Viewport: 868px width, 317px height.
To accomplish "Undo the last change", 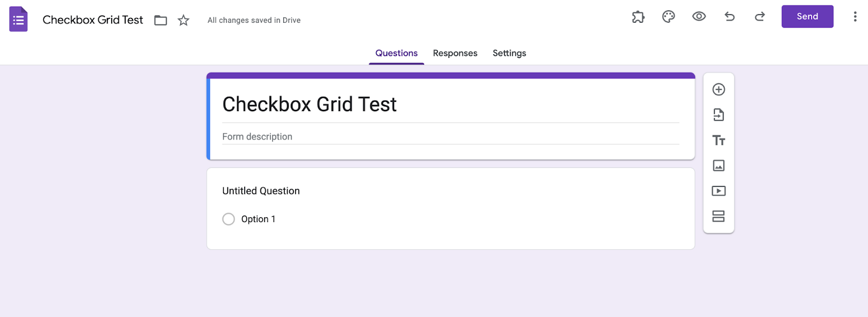I will (x=730, y=17).
